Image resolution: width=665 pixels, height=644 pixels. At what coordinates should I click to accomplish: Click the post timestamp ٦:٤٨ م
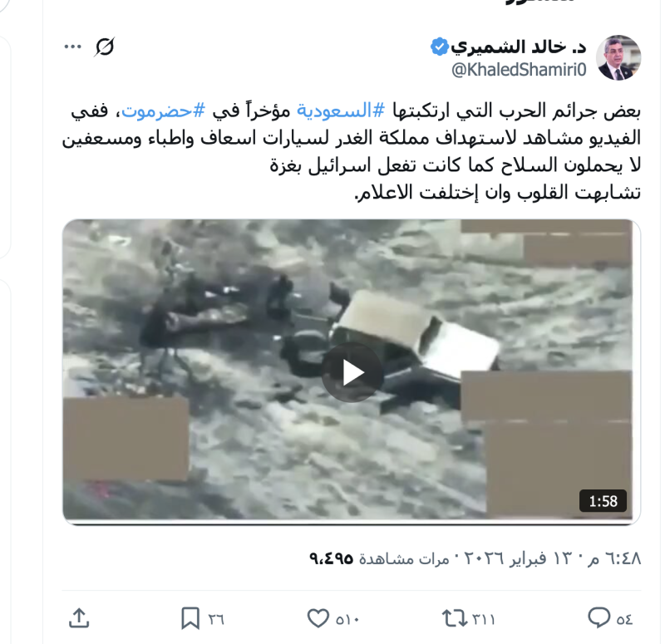613,558
